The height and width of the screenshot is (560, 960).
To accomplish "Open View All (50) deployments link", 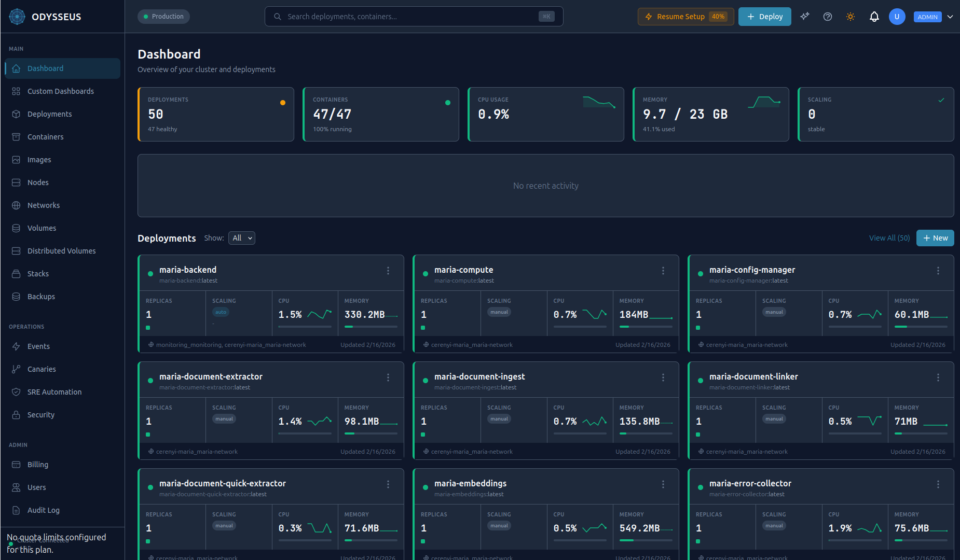I will (x=889, y=237).
